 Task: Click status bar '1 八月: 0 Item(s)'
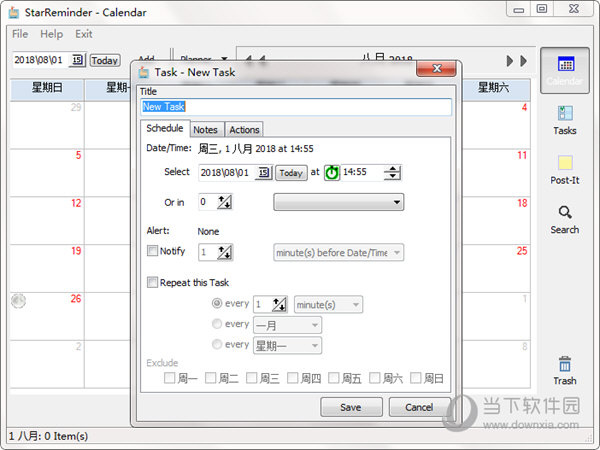(x=48, y=436)
